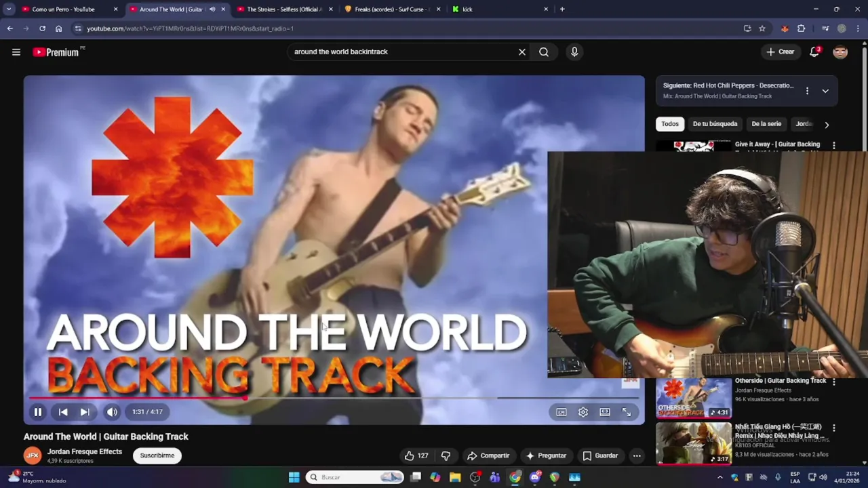Skip to the next video
The width and height of the screenshot is (868, 488).
pos(85,411)
